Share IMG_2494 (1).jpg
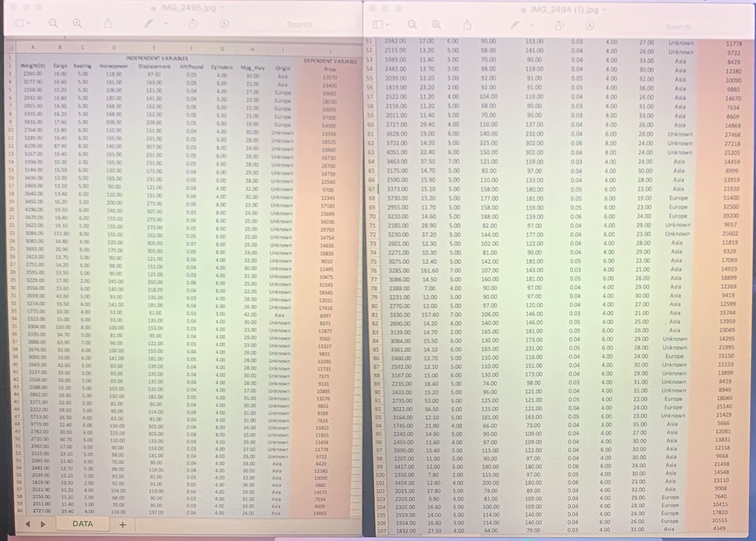The image size is (756, 541). (x=468, y=26)
